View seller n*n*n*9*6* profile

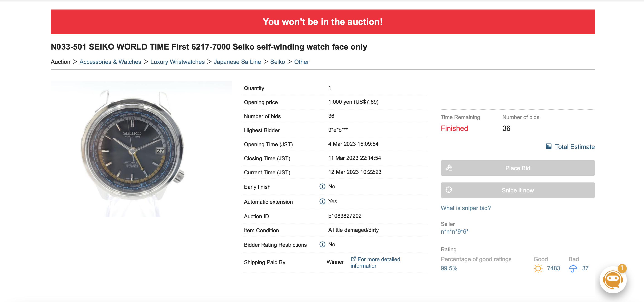[454, 231]
